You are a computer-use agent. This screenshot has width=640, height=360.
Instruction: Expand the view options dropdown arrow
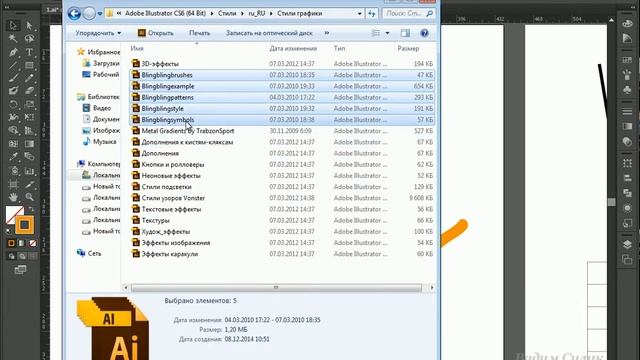click(387, 33)
